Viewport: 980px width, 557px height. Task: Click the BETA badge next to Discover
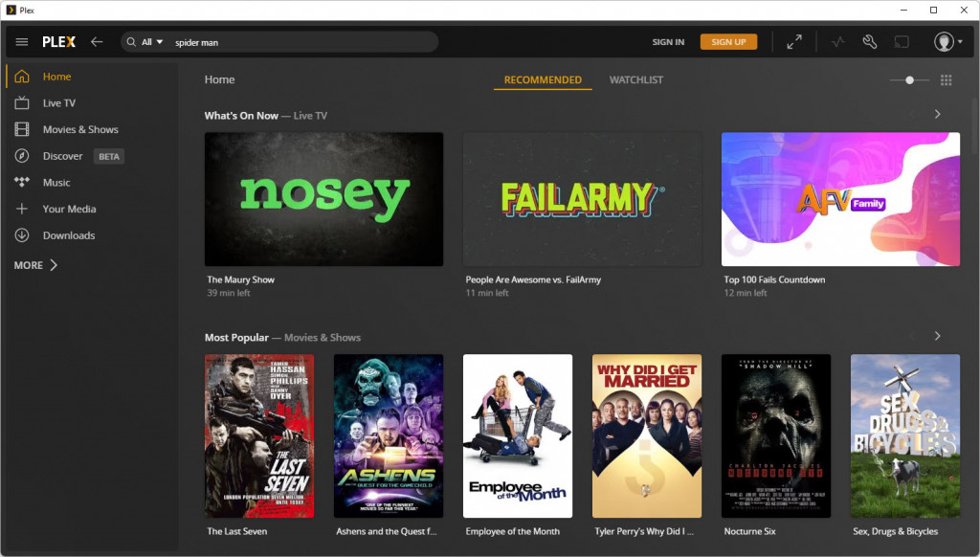[x=109, y=156]
